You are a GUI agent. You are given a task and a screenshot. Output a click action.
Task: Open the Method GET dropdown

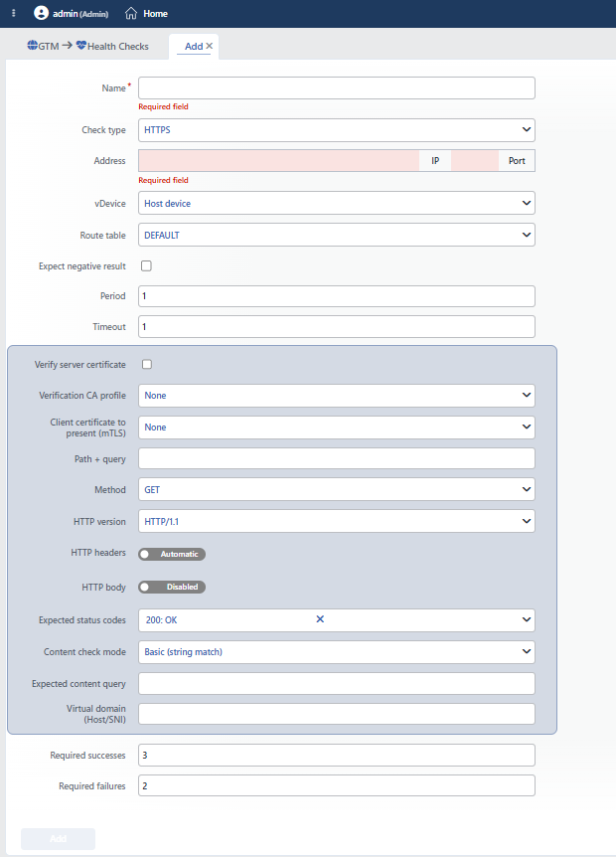pos(337,490)
